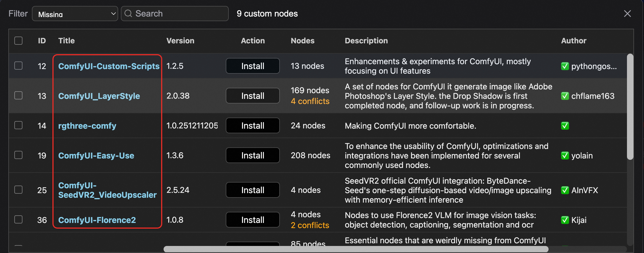Click the truncated author name 'pythongos...'
644x253 pixels.
[x=594, y=66]
